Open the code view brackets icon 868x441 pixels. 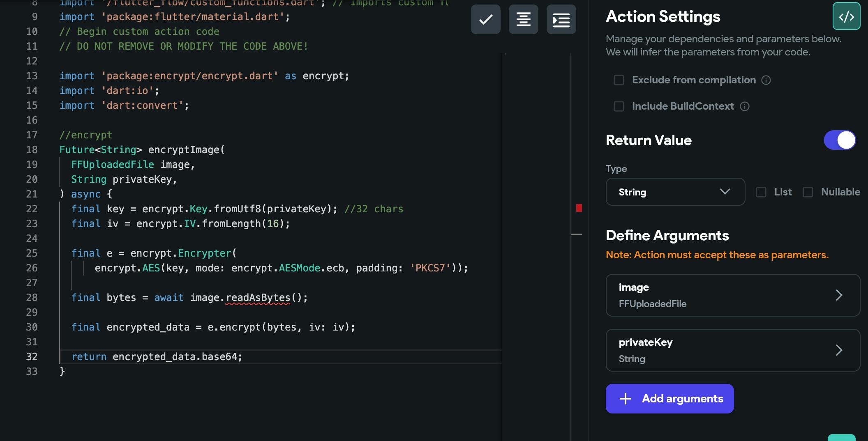(x=846, y=16)
